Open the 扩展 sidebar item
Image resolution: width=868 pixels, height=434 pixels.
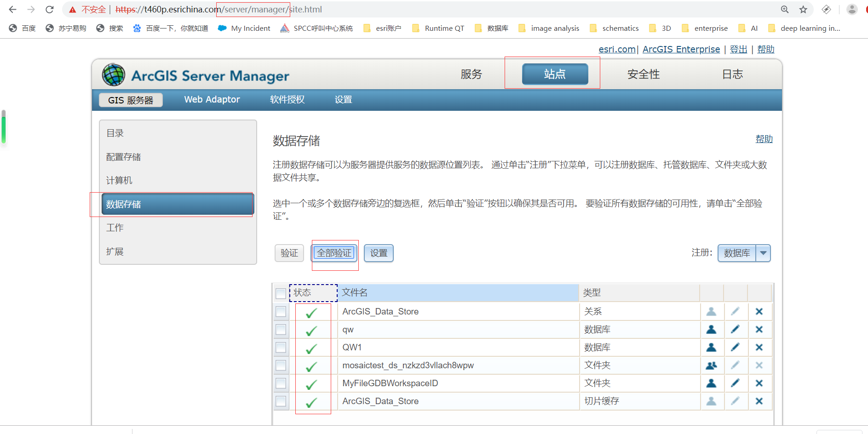[x=115, y=251]
